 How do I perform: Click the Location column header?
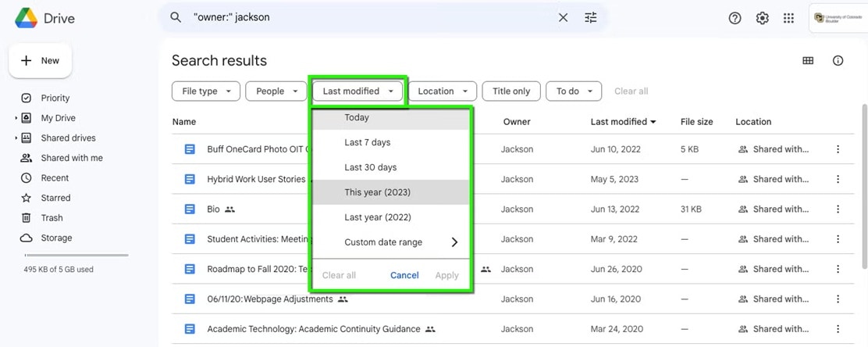(753, 122)
